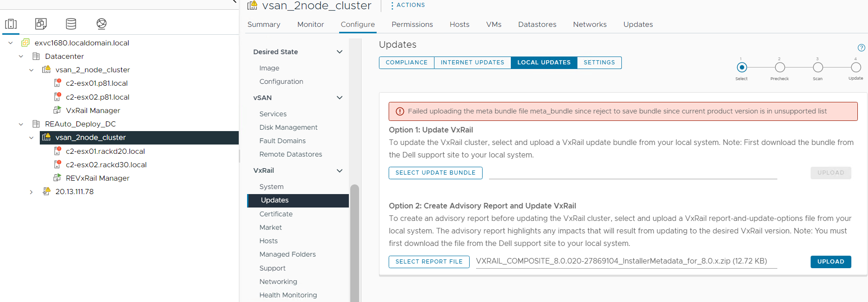Open VxRail Health Monitoring
The height and width of the screenshot is (302, 868).
288,295
